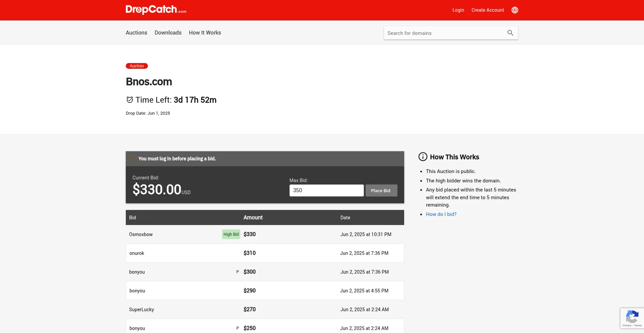Click the reCAPTCHA badge icon
Image resolution: width=644 pixels, height=333 pixels.
click(632, 317)
